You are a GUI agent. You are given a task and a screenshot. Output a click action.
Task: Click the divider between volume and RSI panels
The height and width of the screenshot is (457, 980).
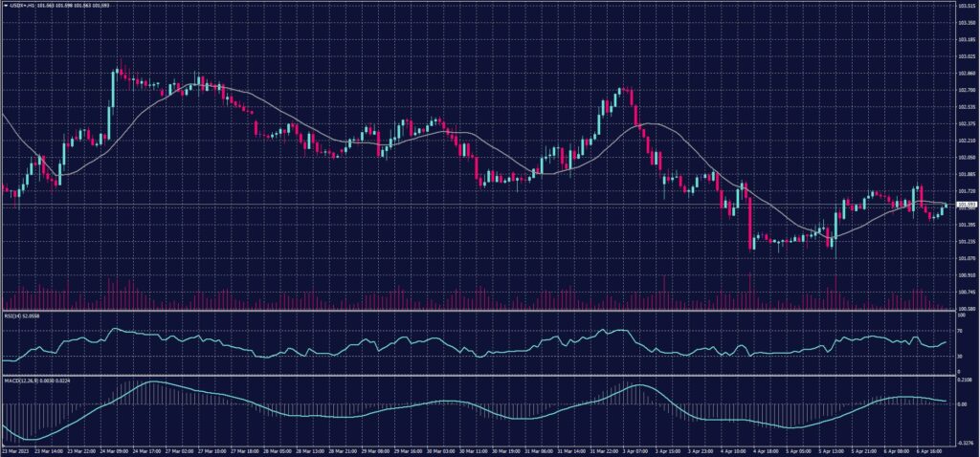click(x=479, y=312)
